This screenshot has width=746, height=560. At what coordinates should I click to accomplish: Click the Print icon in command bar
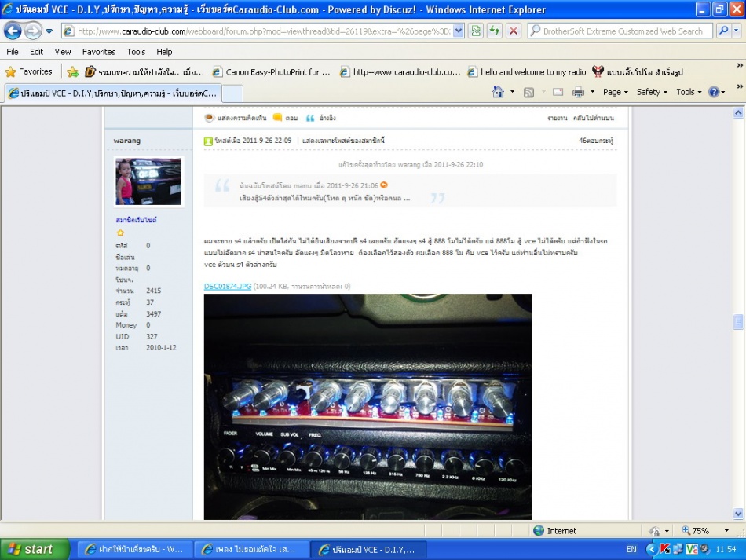(x=579, y=92)
